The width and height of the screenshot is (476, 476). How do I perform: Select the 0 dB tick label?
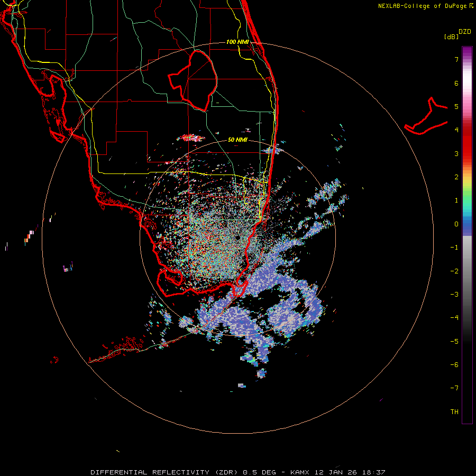[456, 224]
